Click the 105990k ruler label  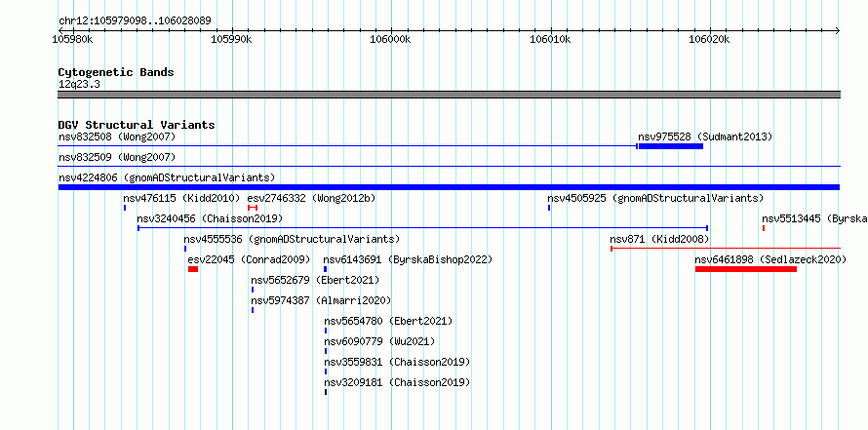click(231, 39)
